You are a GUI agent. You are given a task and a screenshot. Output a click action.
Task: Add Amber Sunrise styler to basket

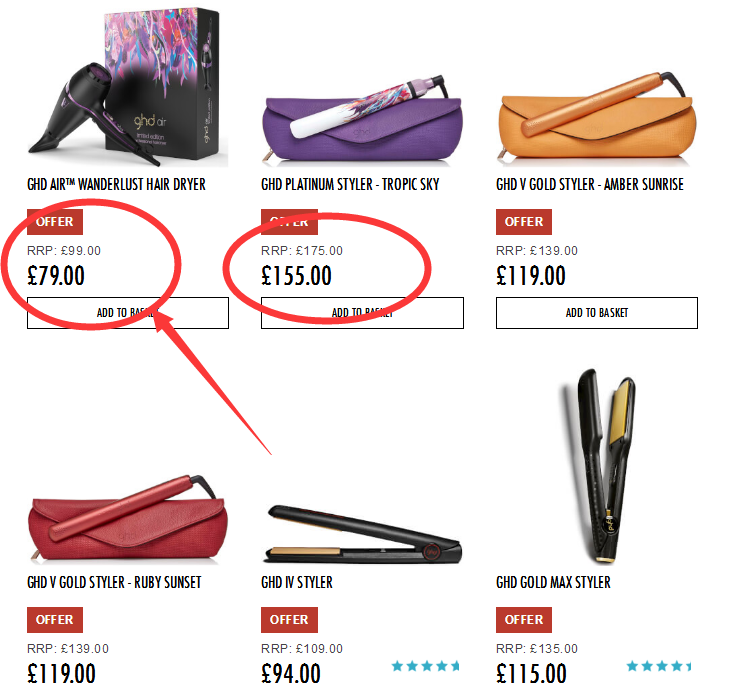[596, 313]
